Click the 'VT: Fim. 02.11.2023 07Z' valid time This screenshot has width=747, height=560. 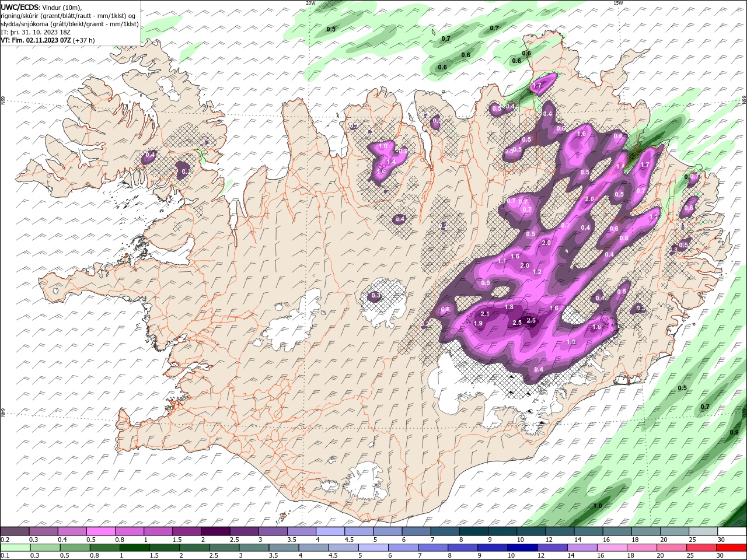coord(36,40)
